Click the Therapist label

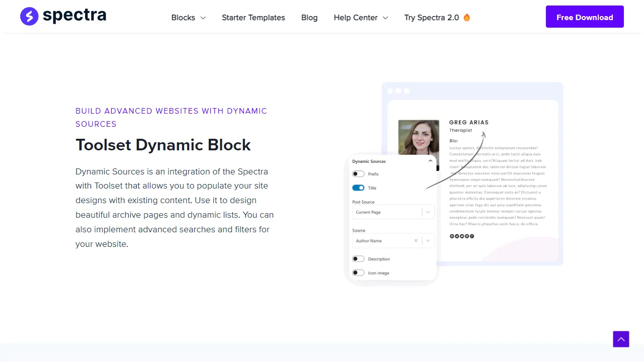[x=461, y=130]
